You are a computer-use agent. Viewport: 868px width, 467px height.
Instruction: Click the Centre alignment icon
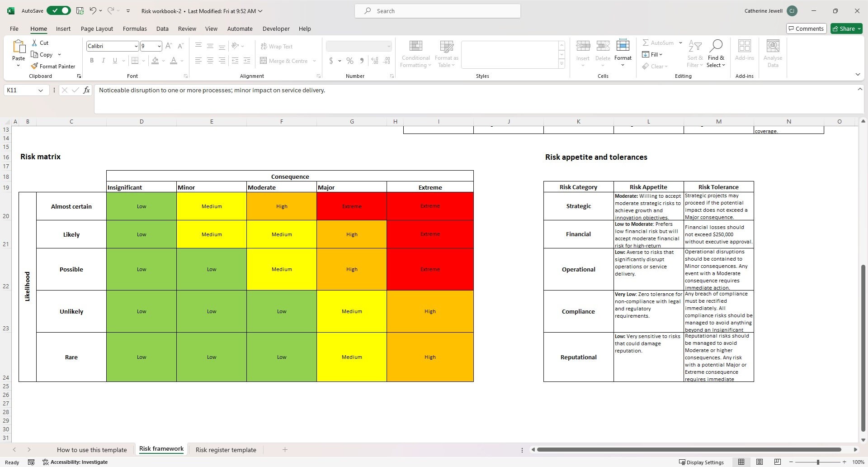(210, 60)
